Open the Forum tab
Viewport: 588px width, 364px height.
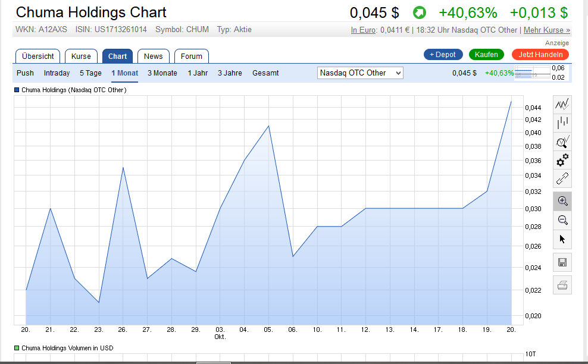192,57
